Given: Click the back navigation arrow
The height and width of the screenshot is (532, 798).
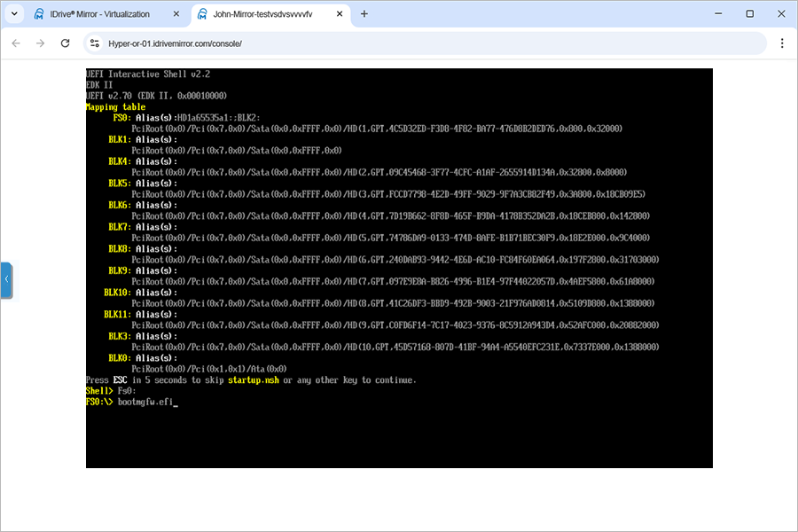Looking at the screenshot, I should (15, 43).
